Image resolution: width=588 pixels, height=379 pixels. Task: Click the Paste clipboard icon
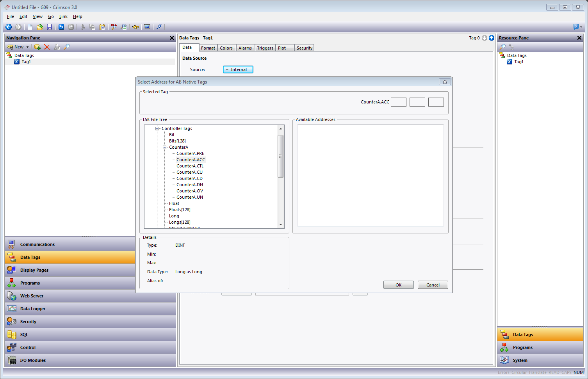pyautogui.click(x=102, y=27)
